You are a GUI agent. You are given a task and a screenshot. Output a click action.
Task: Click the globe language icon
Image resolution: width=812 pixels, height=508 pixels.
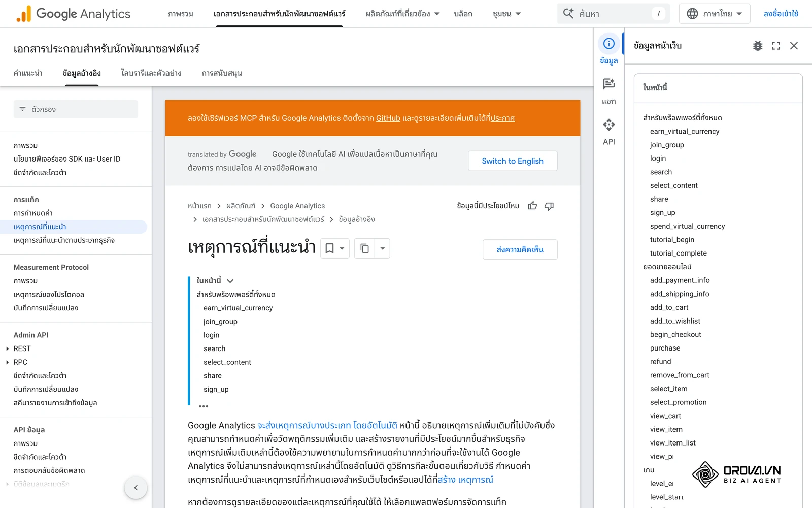(x=692, y=14)
